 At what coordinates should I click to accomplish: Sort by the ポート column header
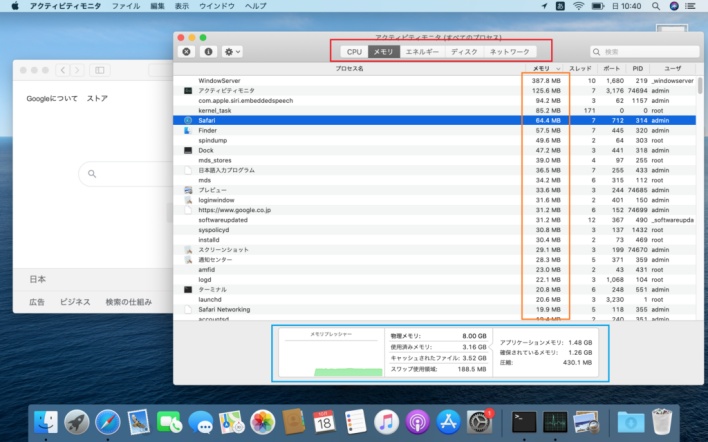[611, 69]
